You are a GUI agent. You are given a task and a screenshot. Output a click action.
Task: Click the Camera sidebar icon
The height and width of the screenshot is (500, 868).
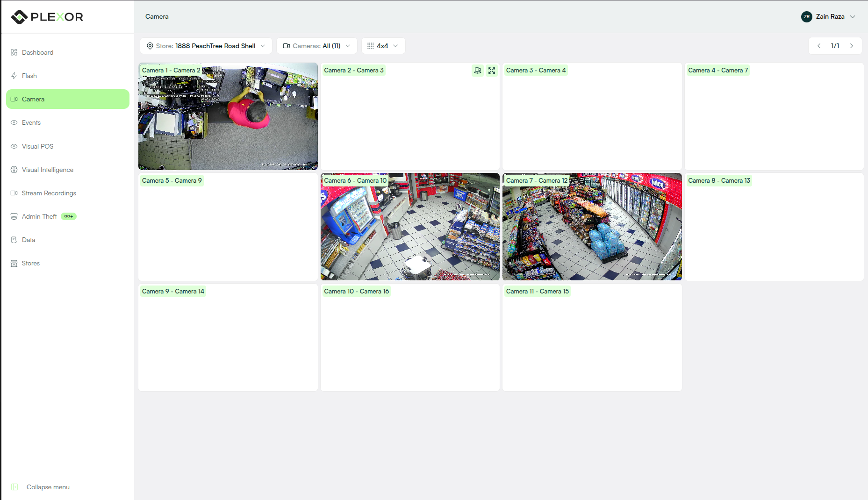[14, 99]
